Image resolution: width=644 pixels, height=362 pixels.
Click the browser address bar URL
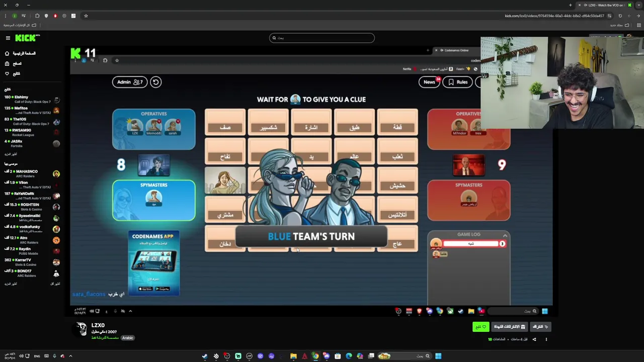tap(554, 16)
